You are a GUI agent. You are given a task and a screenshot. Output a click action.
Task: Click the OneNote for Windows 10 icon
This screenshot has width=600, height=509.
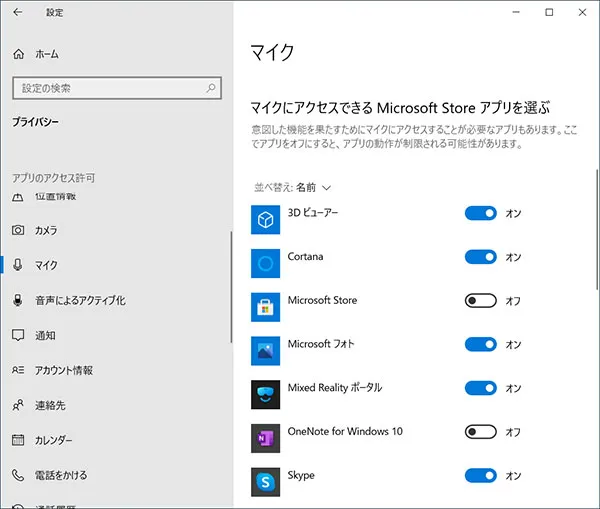coord(265,438)
